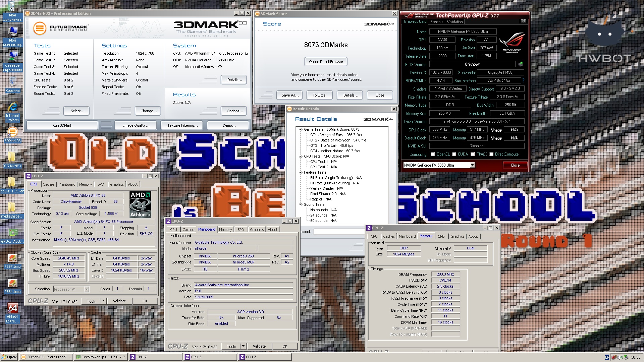Click OK in CPU-Z processor window
Image resolution: width=644 pixels, height=362 pixels.
coord(145,301)
